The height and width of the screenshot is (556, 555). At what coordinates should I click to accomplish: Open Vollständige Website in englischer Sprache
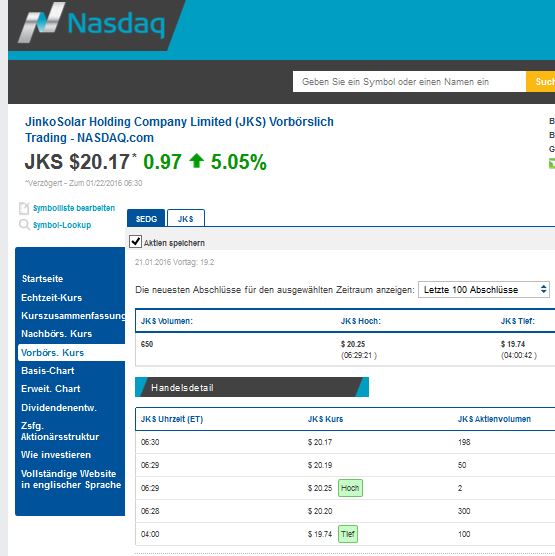(x=71, y=479)
